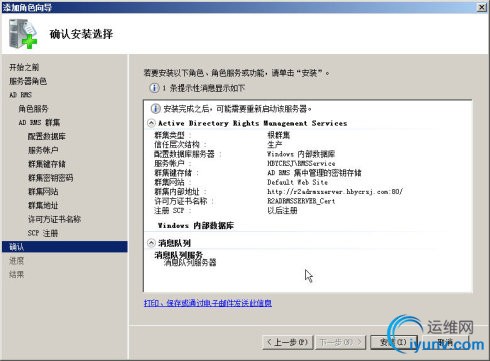The image size is (490, 361).
Task: Click the 生产 trust hierarchy value
Action: (x=275, y=145)
